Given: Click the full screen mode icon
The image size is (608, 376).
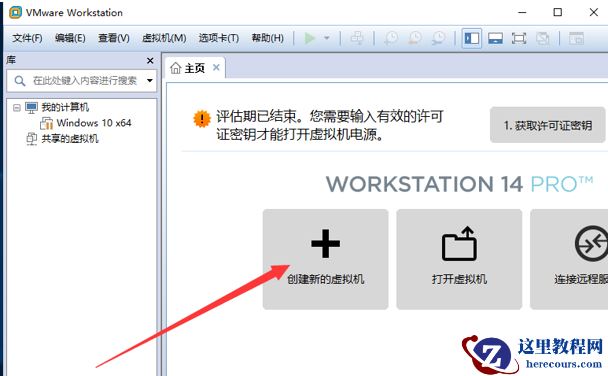Looking at the screenshot, I should [519, 38].
